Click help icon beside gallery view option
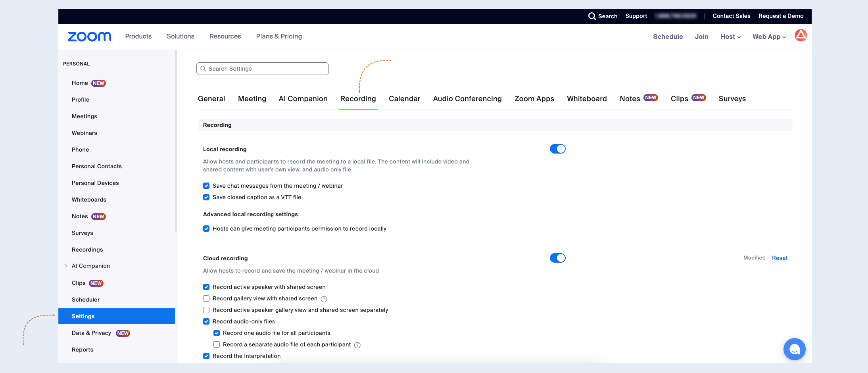Viewport: 868px width, 373px height. 324,299
